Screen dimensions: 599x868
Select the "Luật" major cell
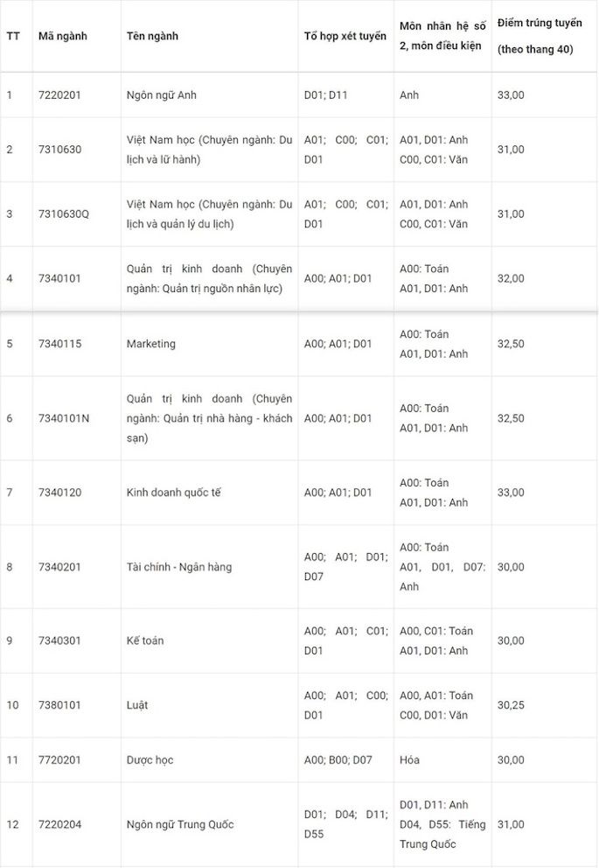point(137,705)
